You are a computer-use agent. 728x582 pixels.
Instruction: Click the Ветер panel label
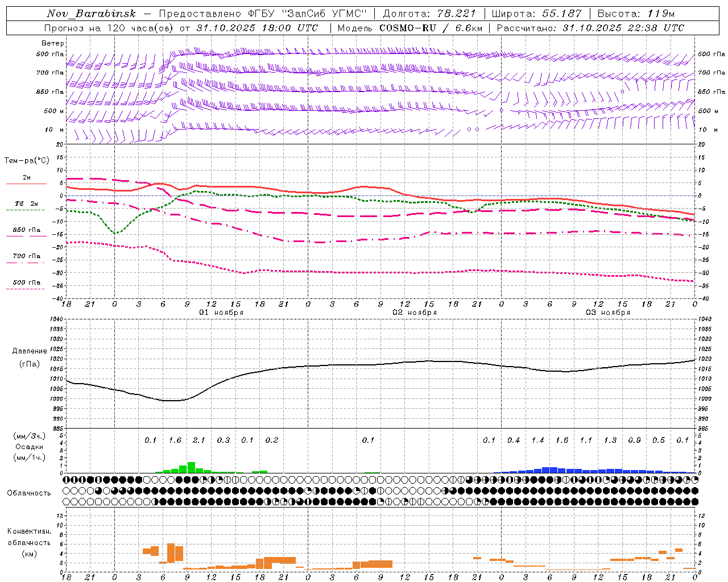53,43
